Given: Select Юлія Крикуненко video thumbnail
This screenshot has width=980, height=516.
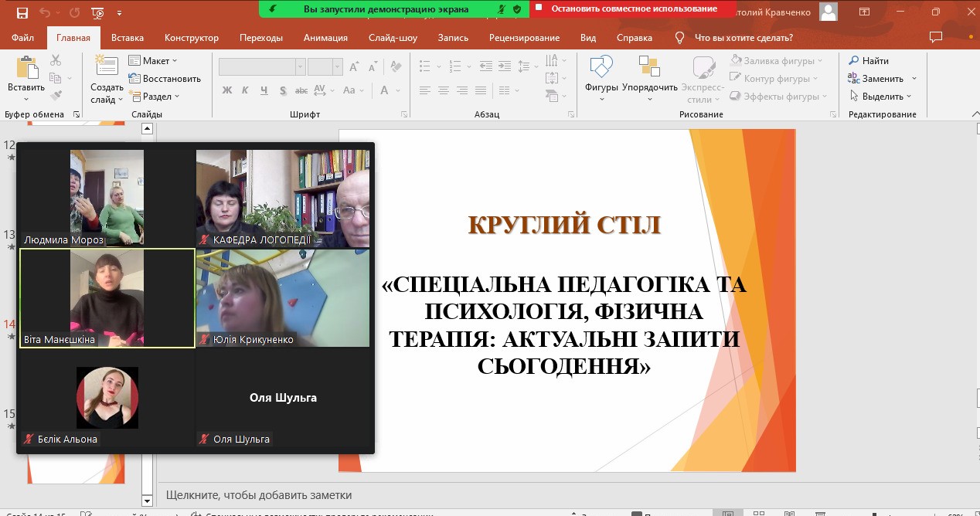Looking at the screenshot, I should (283, 297).
